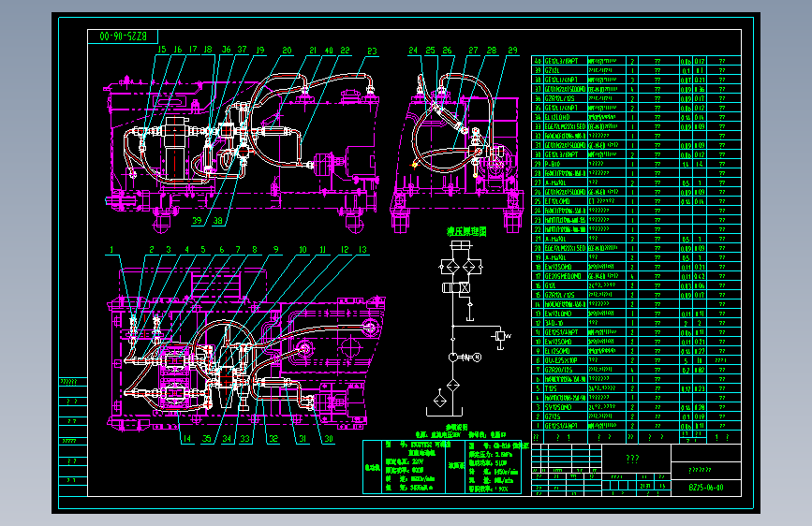Viewport: 812px width, 526px height.
Task: Select callout number 28 above the end view
Action: tap(492, 51)
